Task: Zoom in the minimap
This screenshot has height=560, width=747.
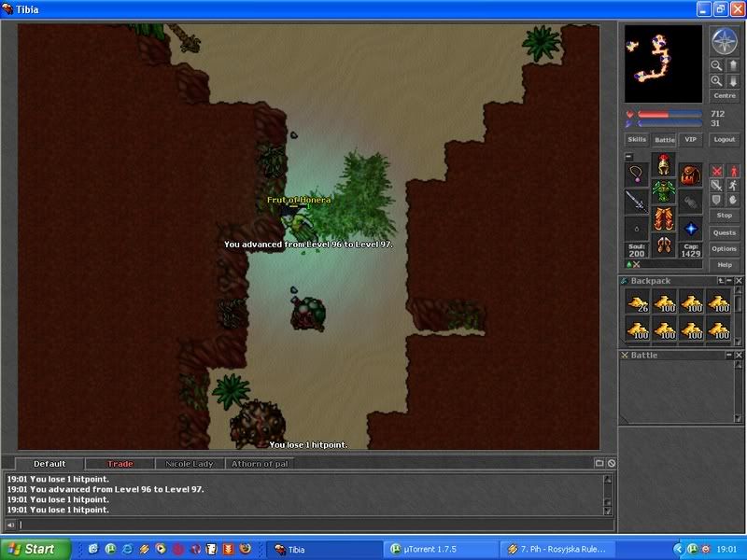Action: point(716,80)
